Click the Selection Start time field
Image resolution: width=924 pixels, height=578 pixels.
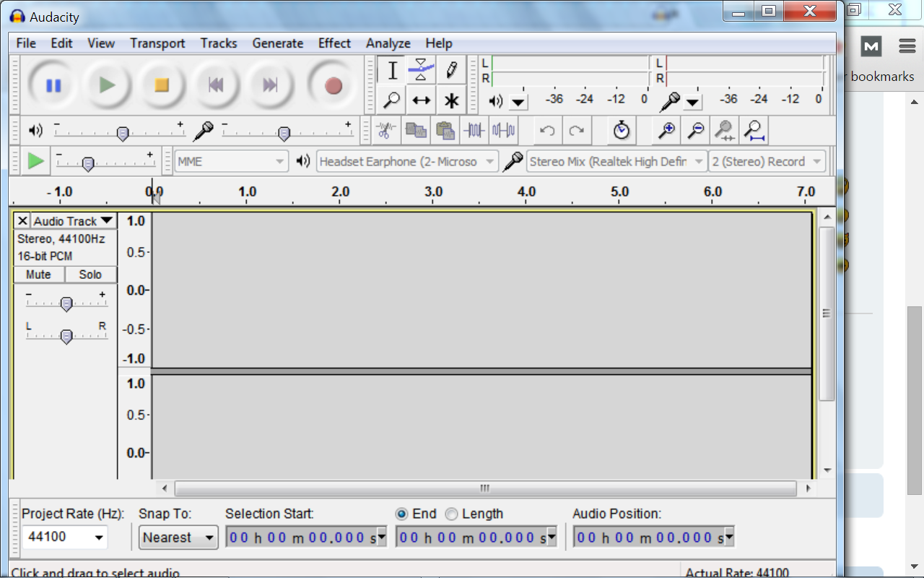pos(306,537)
